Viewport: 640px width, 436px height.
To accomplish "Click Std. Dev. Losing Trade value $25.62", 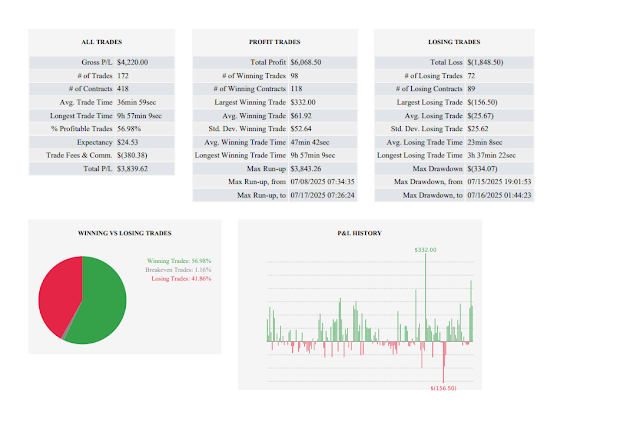I will click(478, 129).
